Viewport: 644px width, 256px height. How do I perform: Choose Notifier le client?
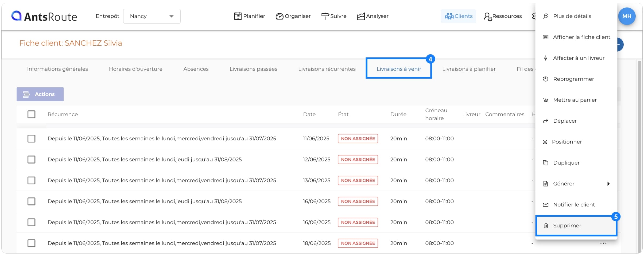pos(576,205)
